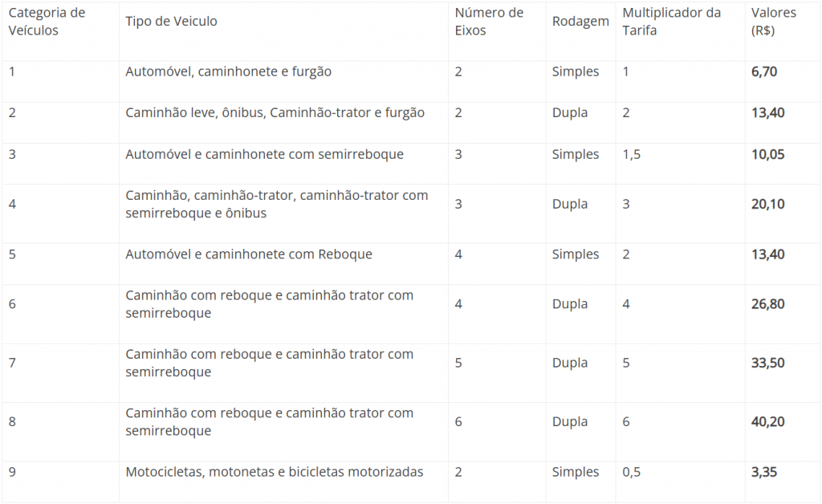Select the 26,80 toll value

[768, 304]
